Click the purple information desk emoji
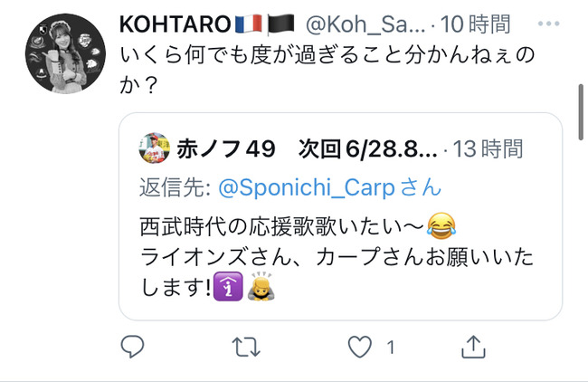Image resolution: width=588 pixels, height=382 pixels. pyautogui.click(x=228, y=286)
